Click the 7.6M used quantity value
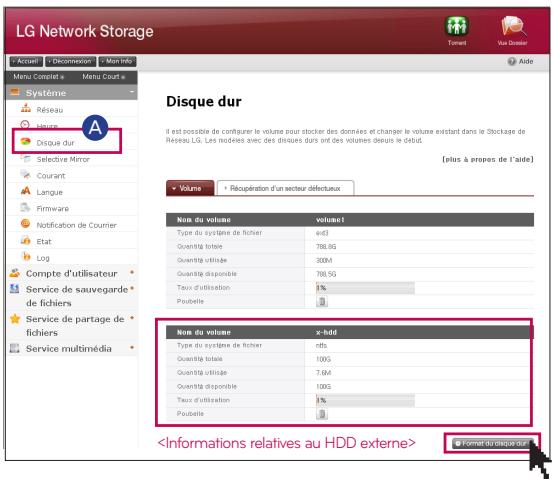Image resolution: width=553 pixels, height=479 pixels. point(323,373)
